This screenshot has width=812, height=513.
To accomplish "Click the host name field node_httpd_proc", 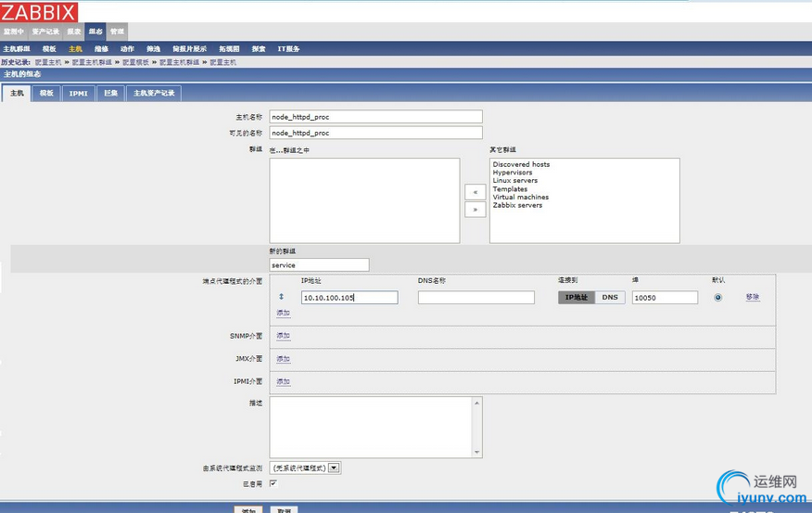I will pos(376,117).
